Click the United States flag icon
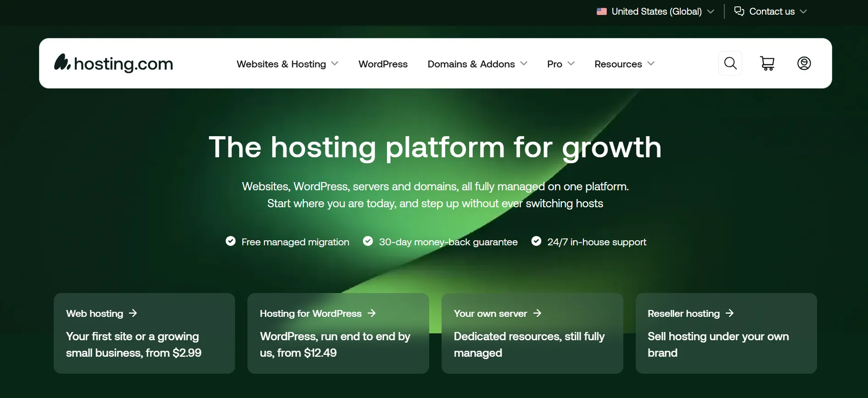The width and height of the screenshot is (868, 398). tap(602, 11)
